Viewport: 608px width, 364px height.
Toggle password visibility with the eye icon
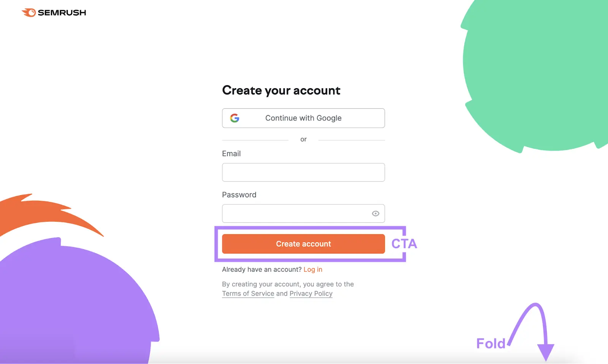[x=375, y=213]
